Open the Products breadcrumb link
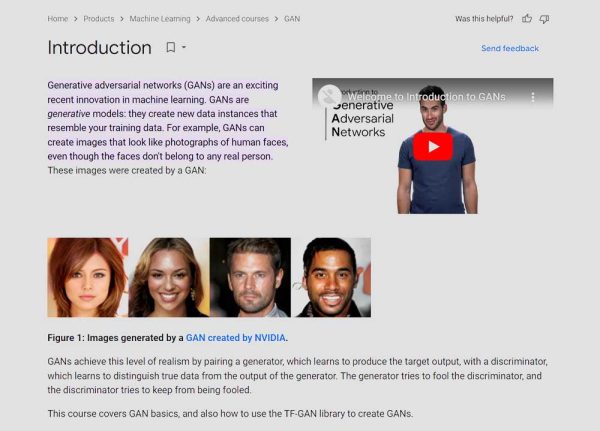The image size is (600, 431). pos(99,19)
